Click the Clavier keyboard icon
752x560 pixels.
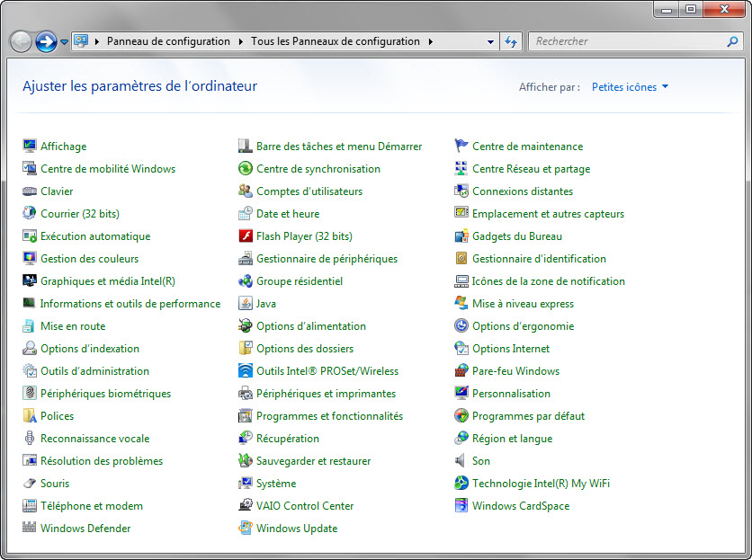(30, 191)
